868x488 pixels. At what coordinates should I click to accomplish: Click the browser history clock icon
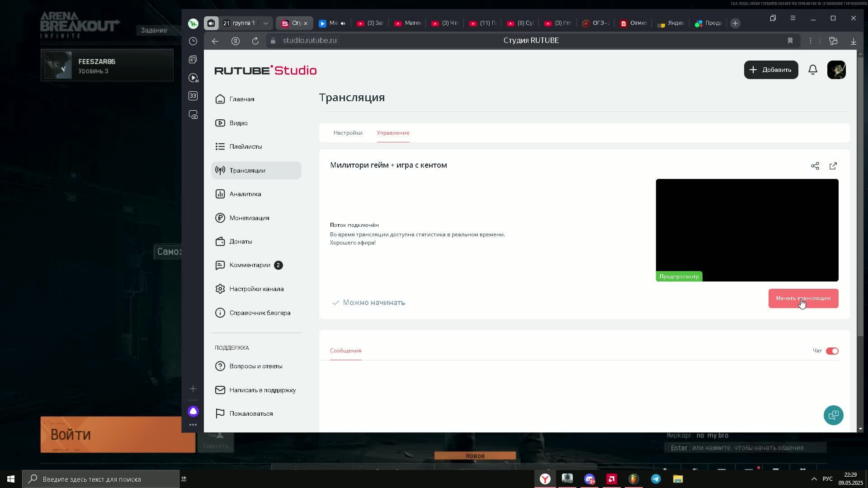tap(193, 41)
